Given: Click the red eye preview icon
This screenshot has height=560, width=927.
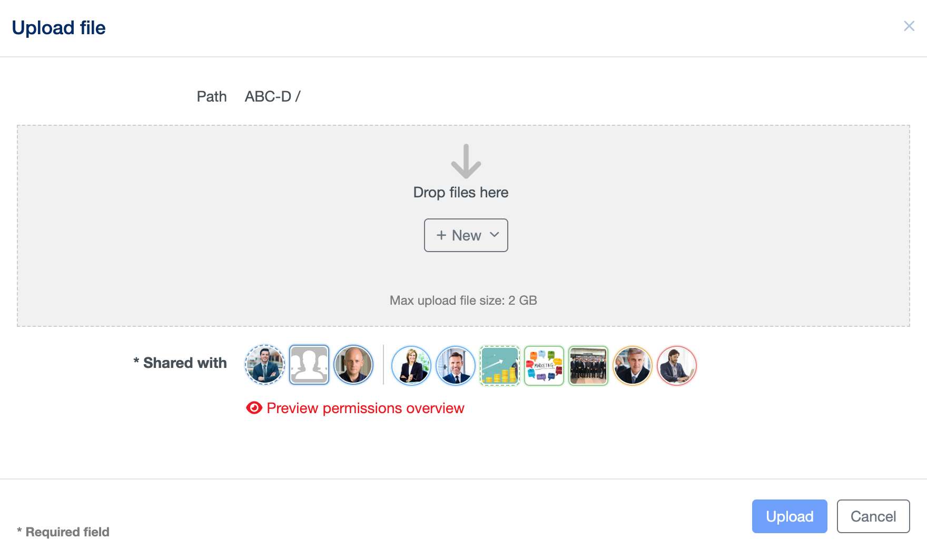Looking at the screenshot, I should (x=254, y=408).
